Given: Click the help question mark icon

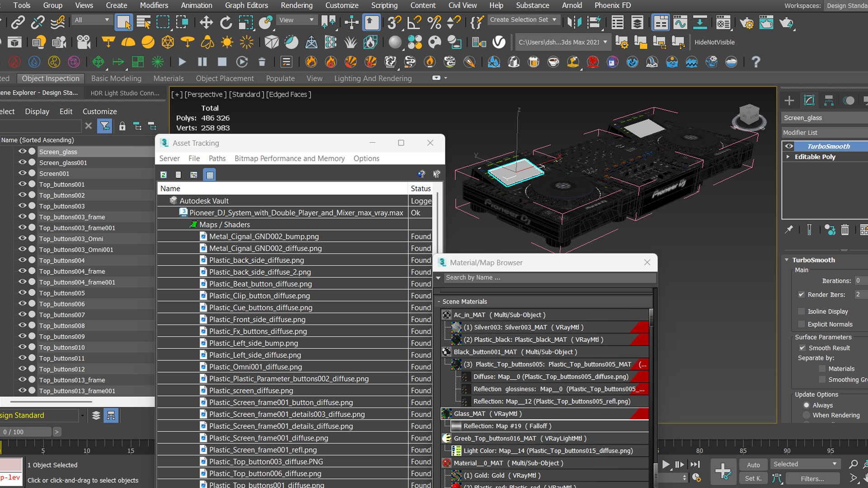Looking at the screenshot, I should coord(755,61).
